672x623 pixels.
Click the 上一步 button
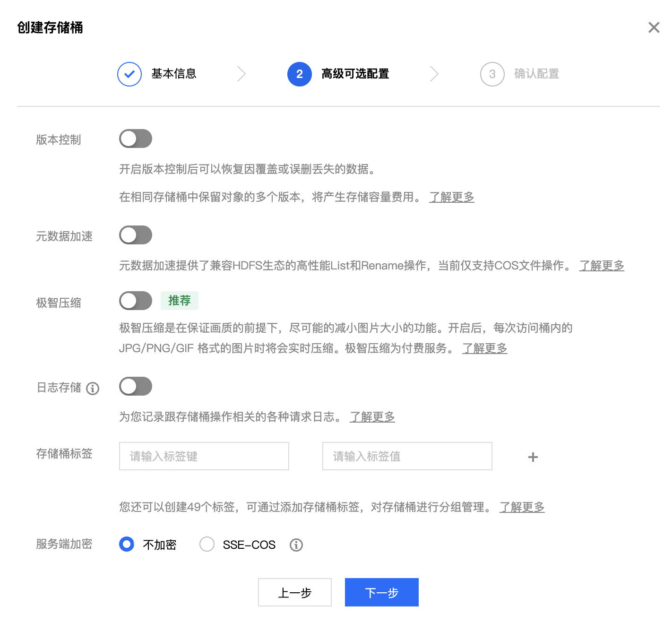point(295,592)
